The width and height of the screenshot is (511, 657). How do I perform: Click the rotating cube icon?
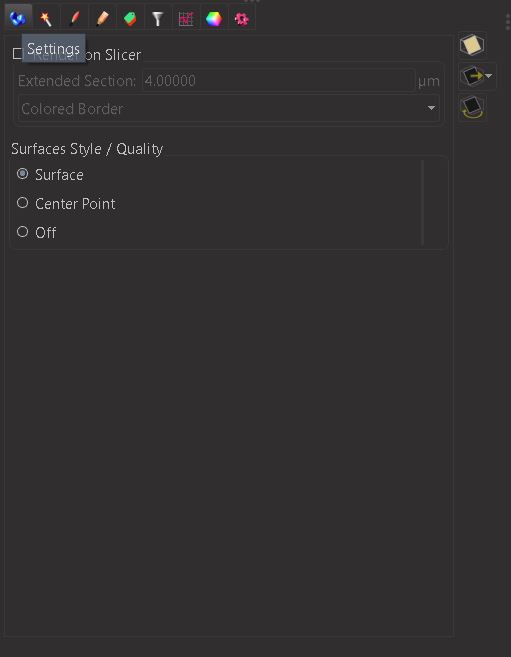(472, 108)
